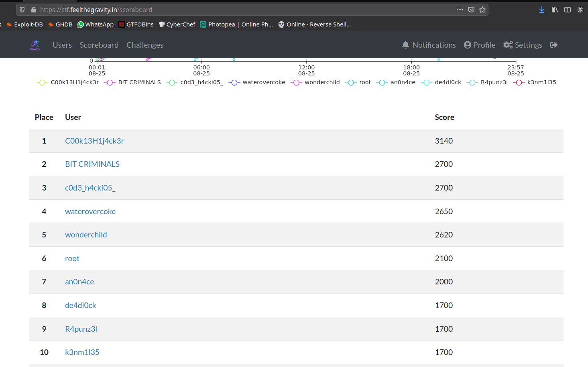Screen dimensions: 588x367
Task: Click the Save to Pocket icon
Action: point(471,10)
